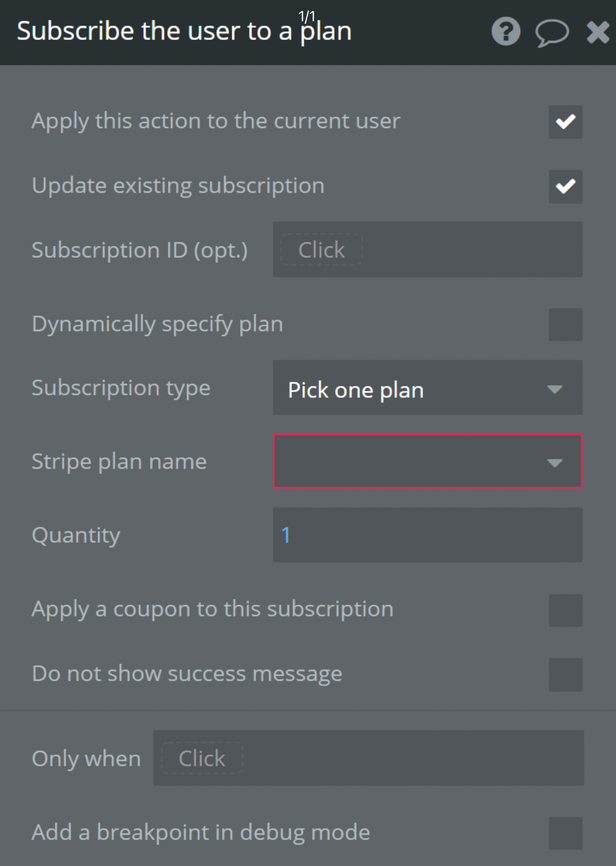Image resolution: width=616 pixels, height=866 pixels.
Task: Expand the empty Stripe plan name dropdown
Action: 427,462
